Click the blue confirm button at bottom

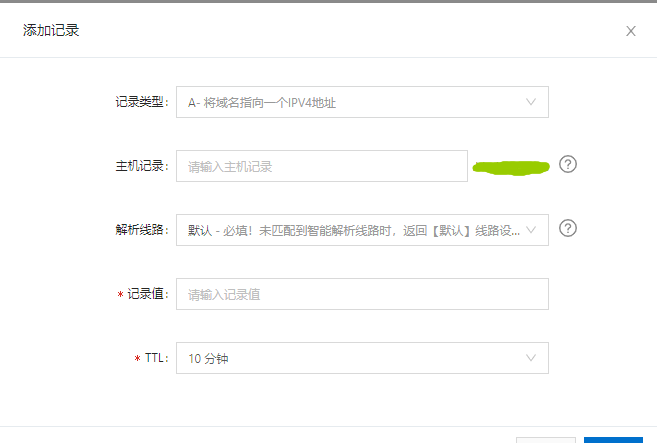coord(613,440)
